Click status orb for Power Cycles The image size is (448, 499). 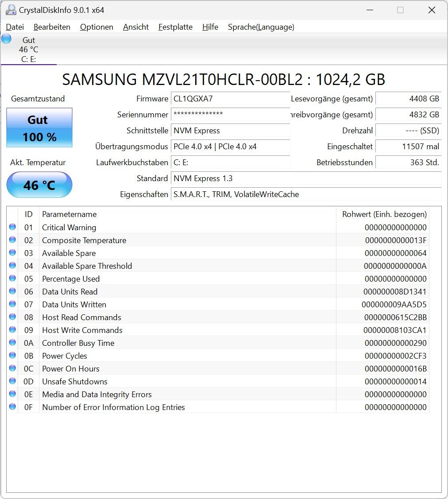click(12, 355)
